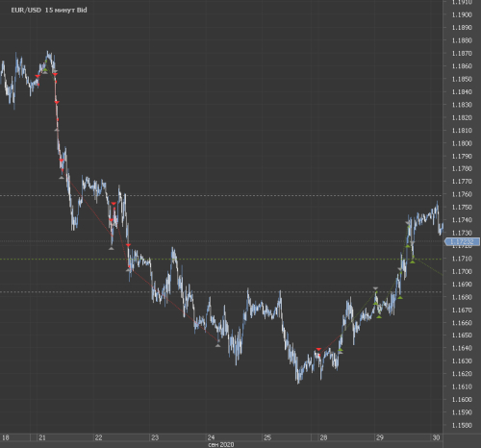Click the gray close marker near 1.1718 on day 22
481x448 pixels.
click(111, 248)
